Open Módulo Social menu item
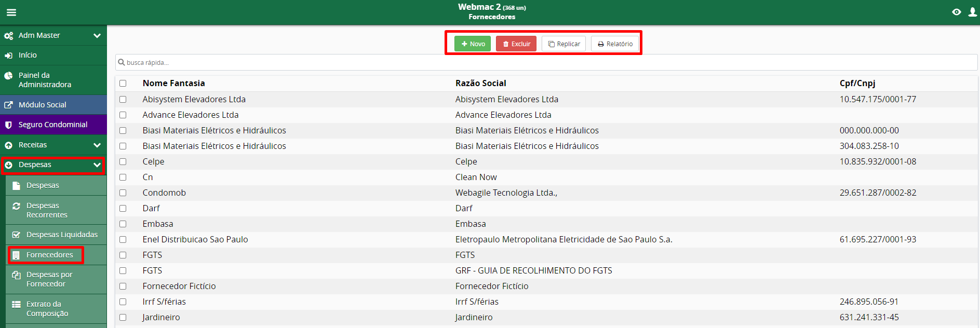The image size is (980, 328). (x=53, y=105)
